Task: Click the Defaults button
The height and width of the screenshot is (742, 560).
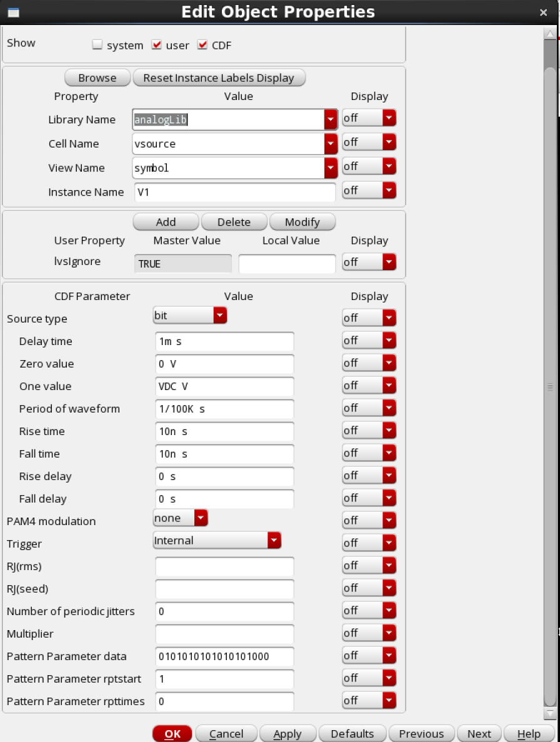Action: tap(352, 734)
